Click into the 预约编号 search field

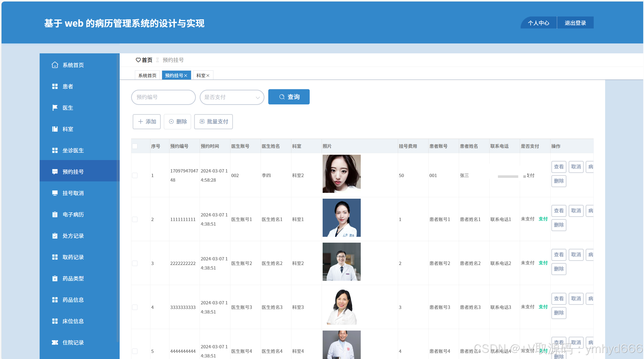pos(163,97)
